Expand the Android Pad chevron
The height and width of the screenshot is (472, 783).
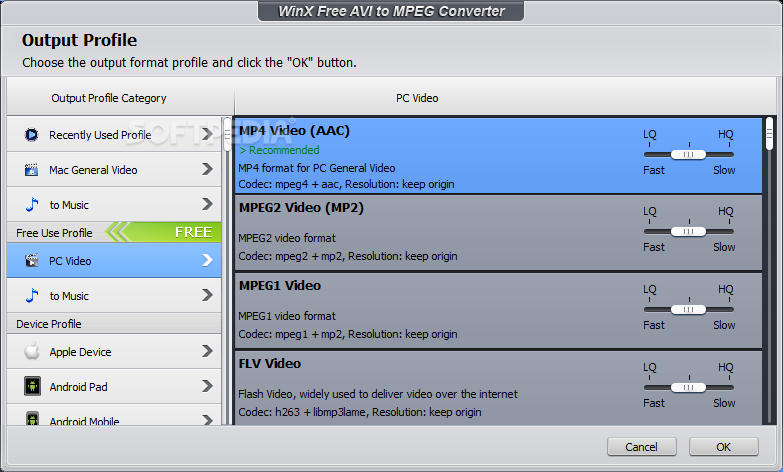[x=207, y=386]
